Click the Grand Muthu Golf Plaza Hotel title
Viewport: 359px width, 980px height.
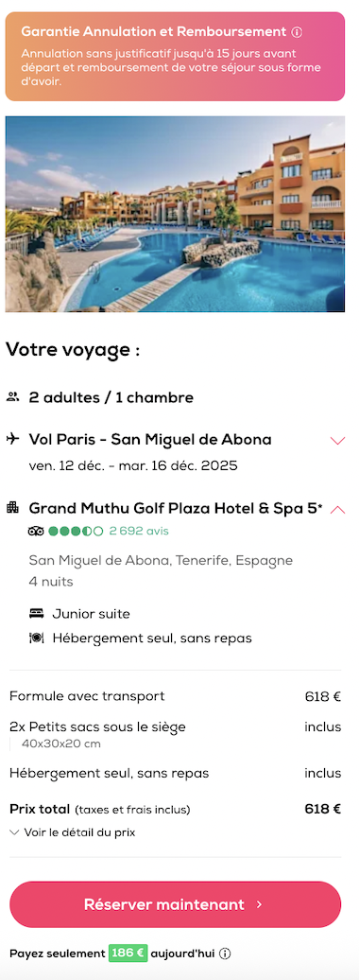pos(176,508)
